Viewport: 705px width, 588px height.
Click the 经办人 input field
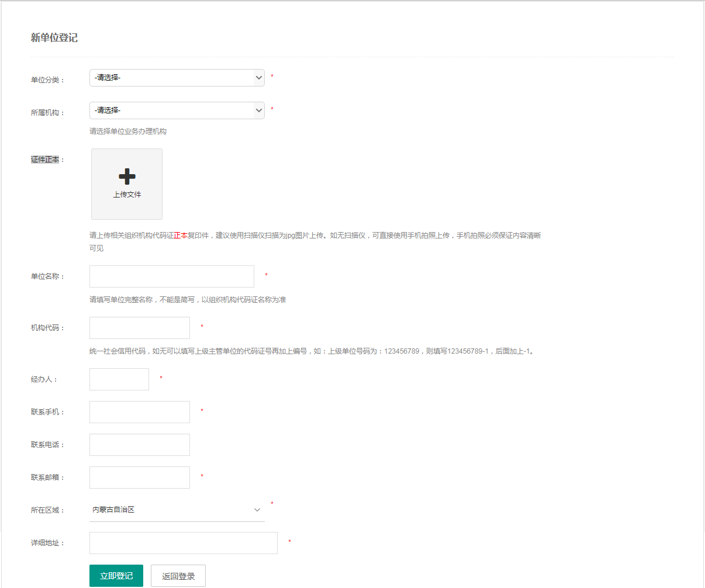coord(119,379)
